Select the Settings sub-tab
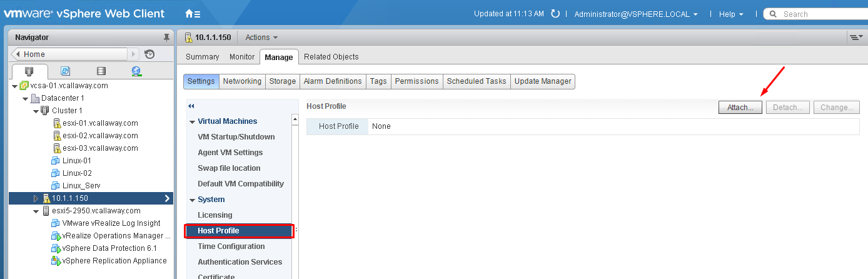 click(x=201, y=81)
